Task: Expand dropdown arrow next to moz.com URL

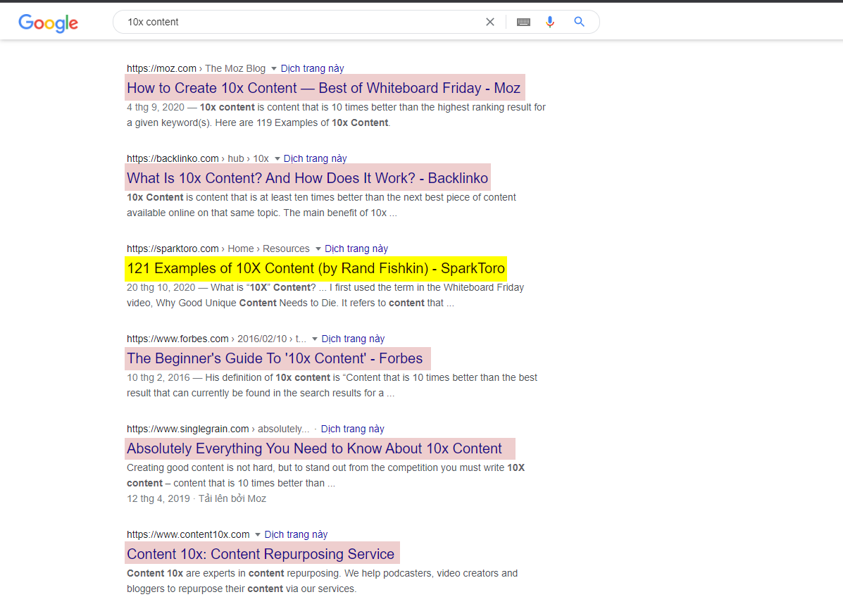Action: 274,69
